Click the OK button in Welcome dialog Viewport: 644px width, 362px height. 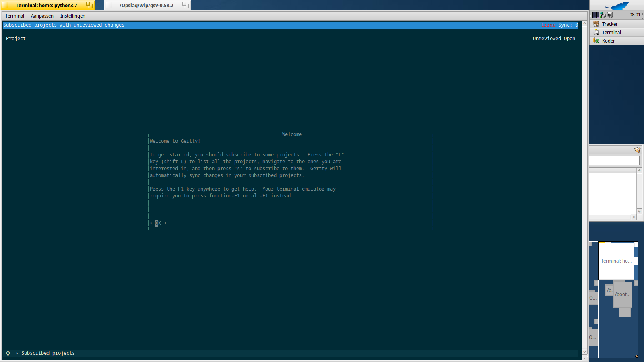[158, 223]
